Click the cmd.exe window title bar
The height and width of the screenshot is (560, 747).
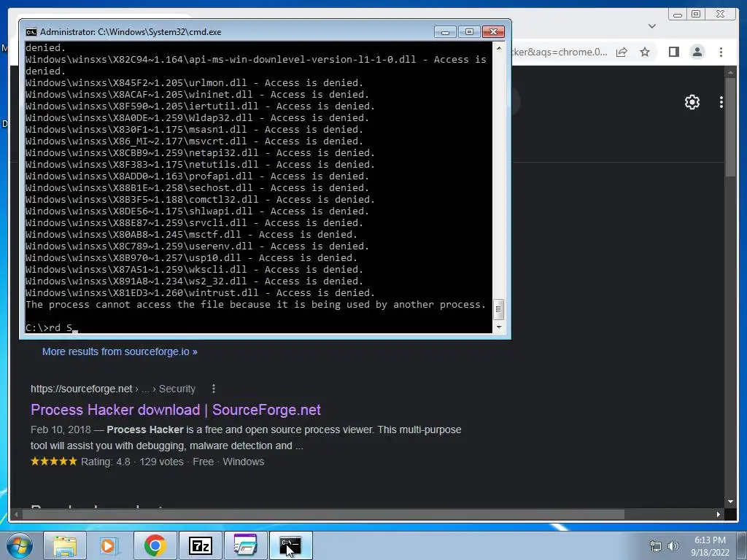[228, 32]
